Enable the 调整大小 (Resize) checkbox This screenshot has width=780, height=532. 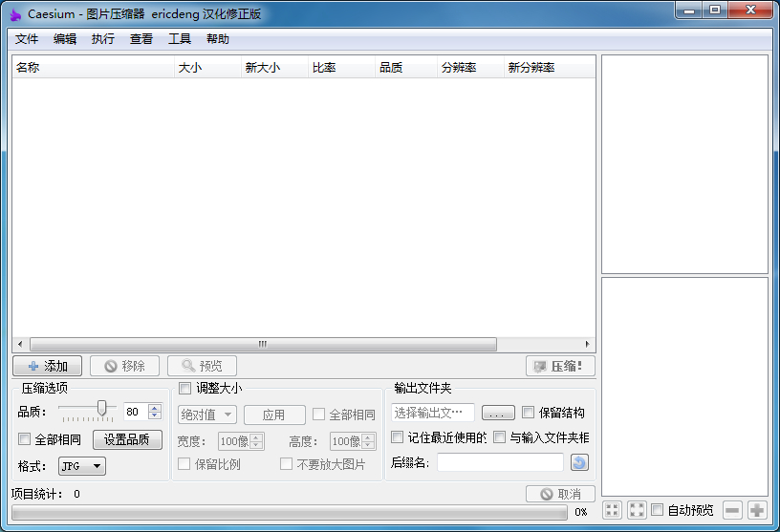pyautogui.click(x=185, y=388)
